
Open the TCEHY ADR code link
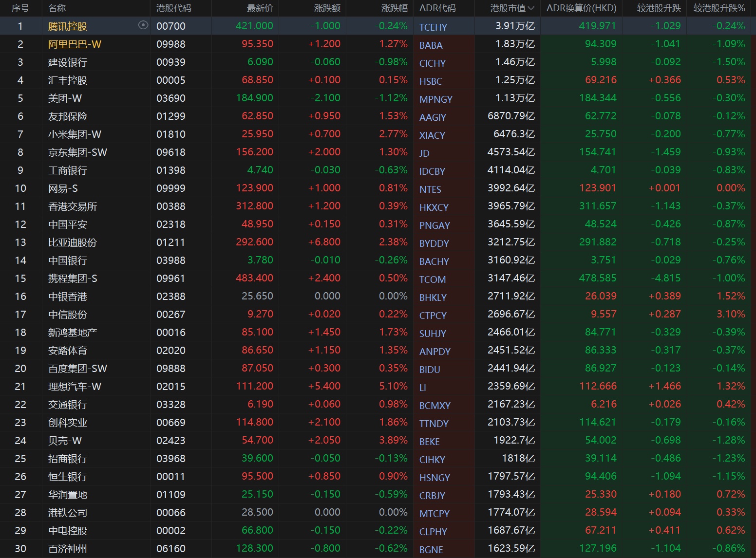tap(433, 27)
